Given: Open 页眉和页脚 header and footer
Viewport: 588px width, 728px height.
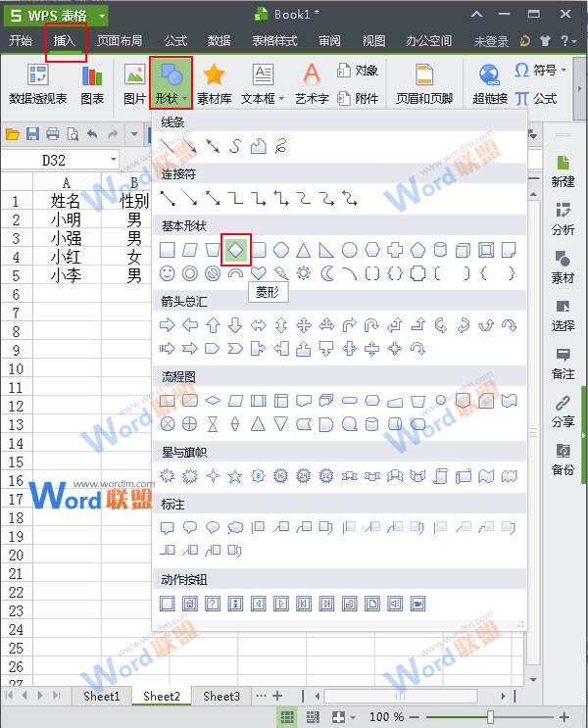Looking at the screenshot, I should [424, 85].
